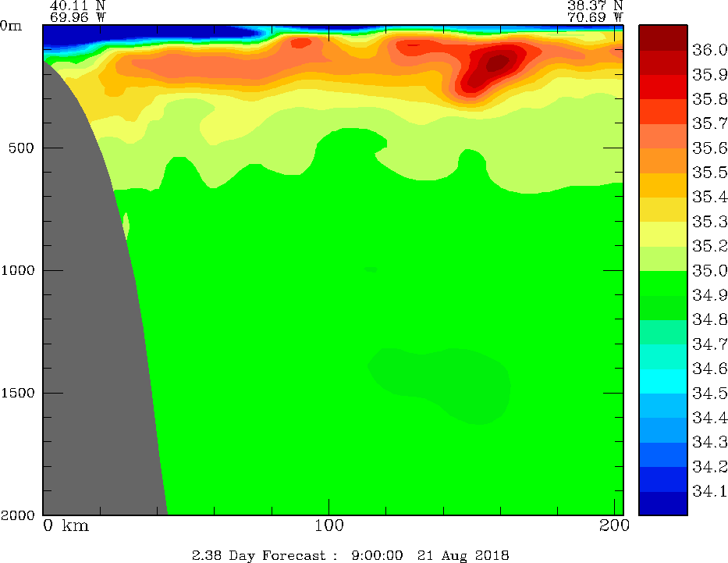This screenshot has height=563, width=728.
Task: Click the '34.8' colorbar value
Action: click(709, 320)
